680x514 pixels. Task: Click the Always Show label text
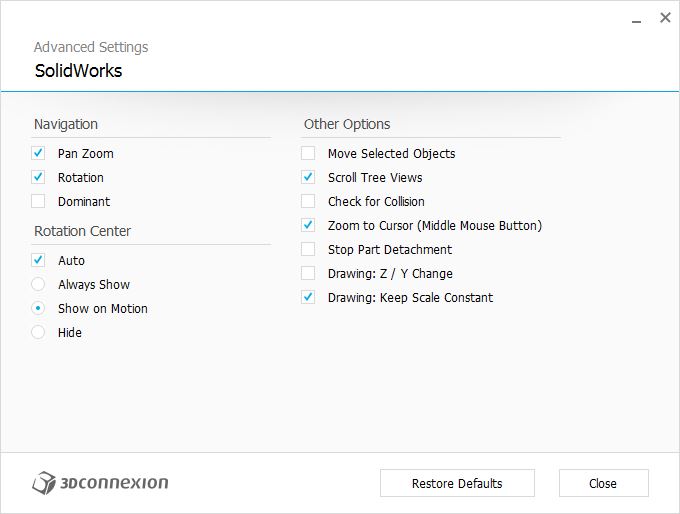94,285
